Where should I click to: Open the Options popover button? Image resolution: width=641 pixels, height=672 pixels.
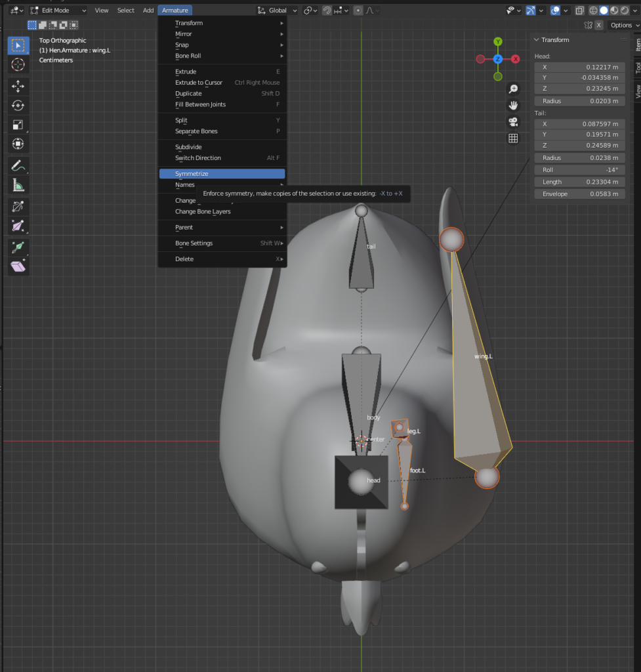point(623,25)
